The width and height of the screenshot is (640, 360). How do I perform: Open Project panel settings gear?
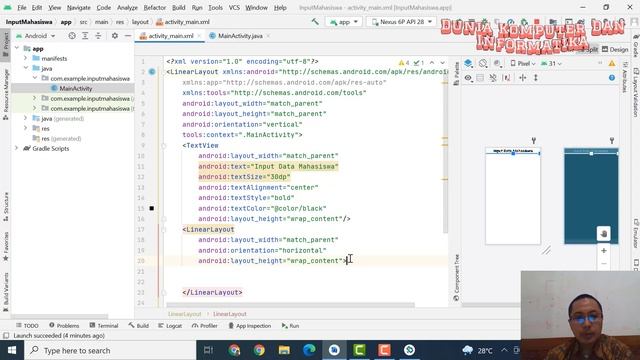(115, 36)
